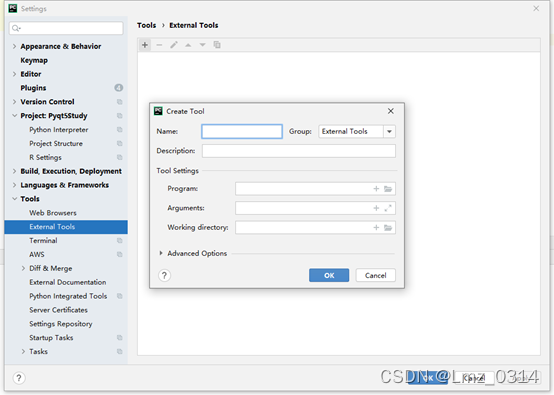554x395 pixels.
Task: Select Startup Tasks page
Action: pyautogui.click(x=51, y=338)
